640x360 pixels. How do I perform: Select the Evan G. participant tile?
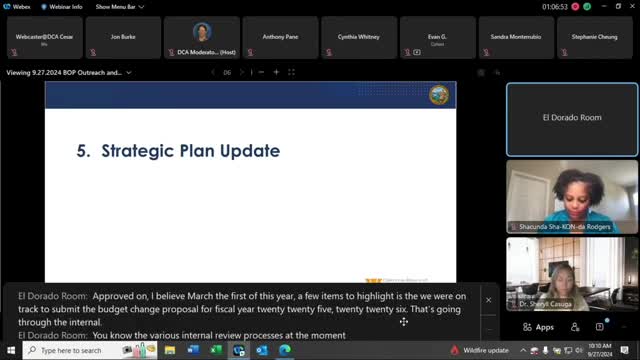438,38
